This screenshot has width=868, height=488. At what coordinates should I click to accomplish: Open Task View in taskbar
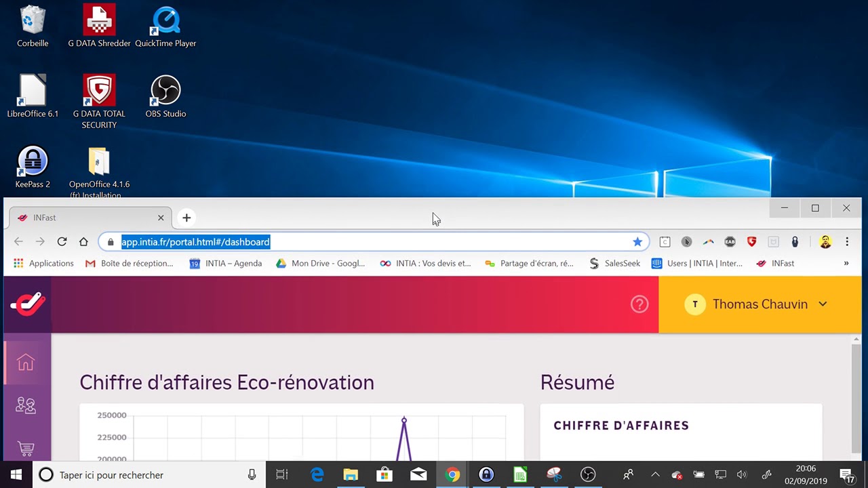click(x=282, y=475)
